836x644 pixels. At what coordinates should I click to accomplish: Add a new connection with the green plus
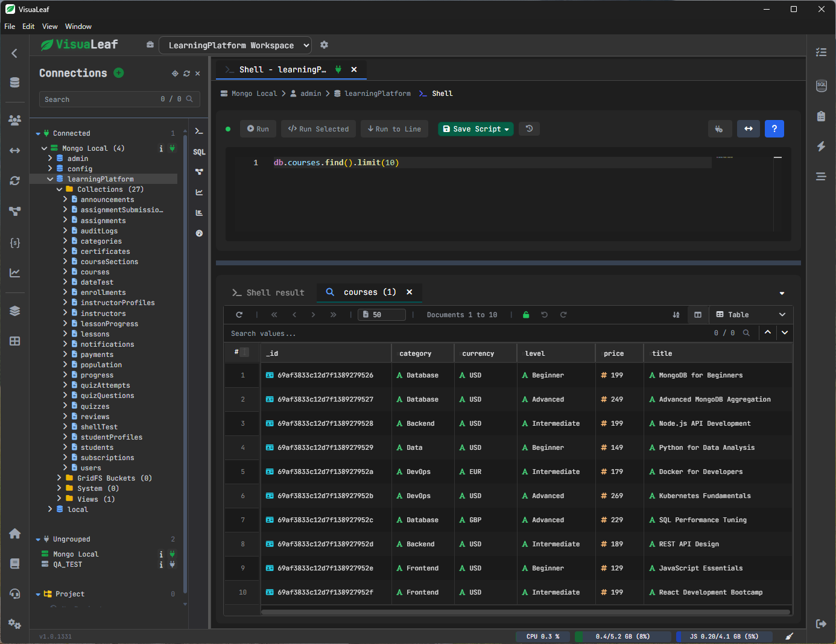(119, 73)
